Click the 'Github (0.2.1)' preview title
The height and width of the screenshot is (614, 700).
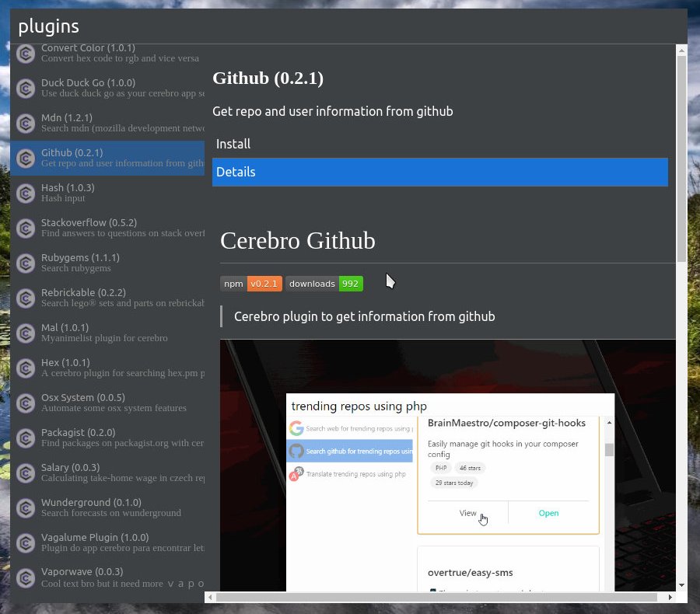click(268, 78)
